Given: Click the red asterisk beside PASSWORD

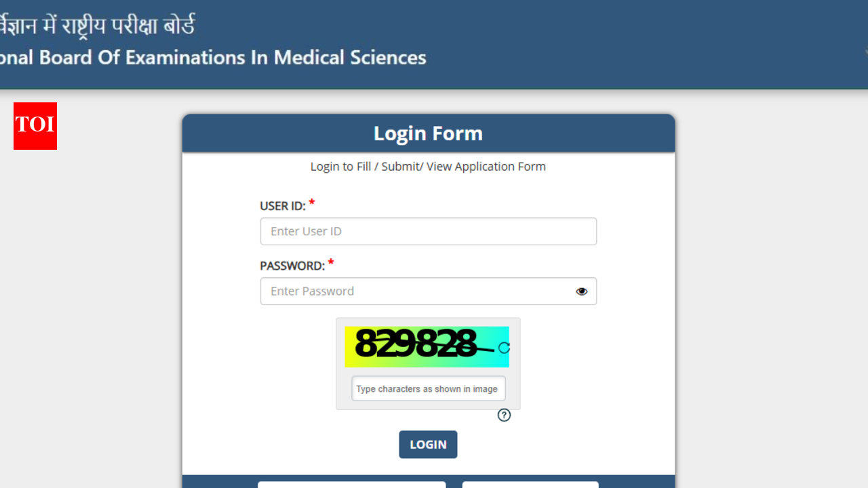Looking at the screenshot, I should point(331,262).
